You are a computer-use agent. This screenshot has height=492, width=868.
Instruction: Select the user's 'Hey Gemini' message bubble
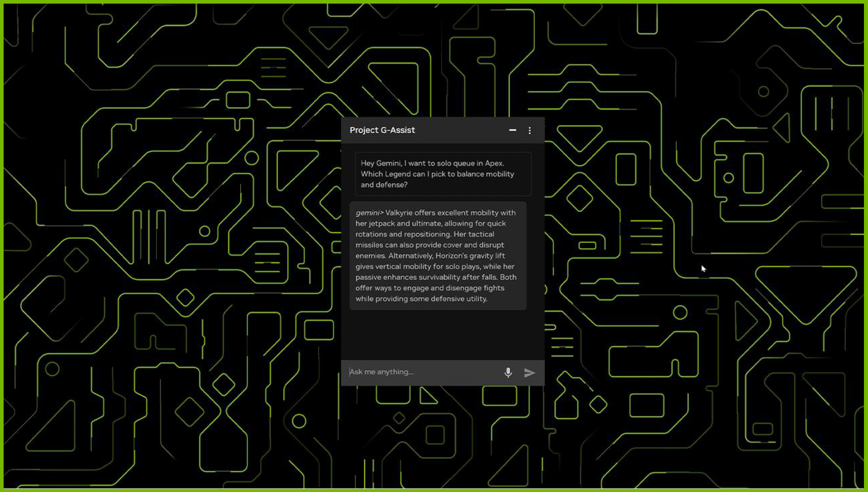click(443, 174)
